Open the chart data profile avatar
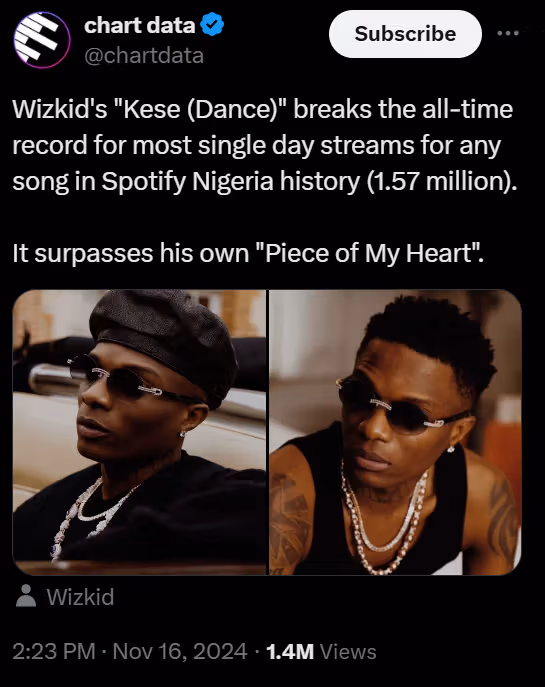The image size is (545, 687). coord(42,40)
